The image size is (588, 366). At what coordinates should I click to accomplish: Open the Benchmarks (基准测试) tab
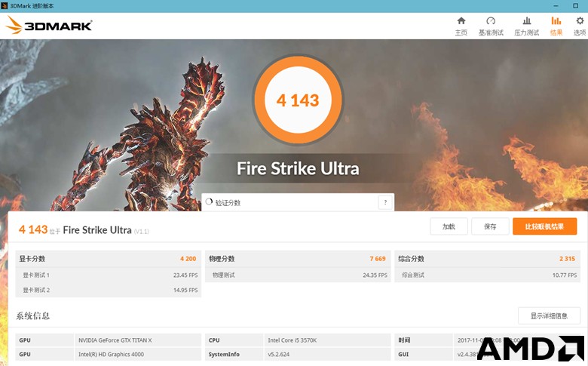click(491, 26)
